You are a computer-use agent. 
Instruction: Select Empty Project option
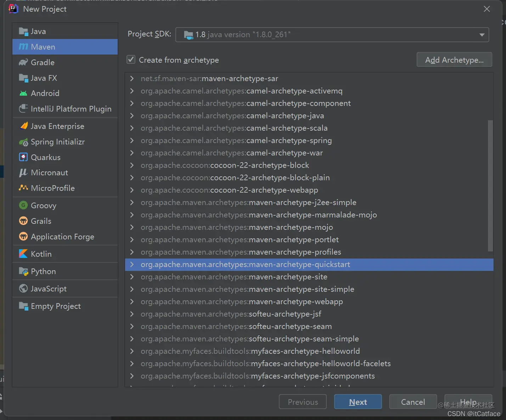coord(65,306)
